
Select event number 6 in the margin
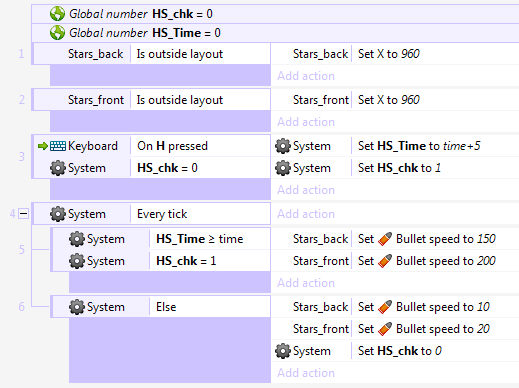[x=21, y=307]
